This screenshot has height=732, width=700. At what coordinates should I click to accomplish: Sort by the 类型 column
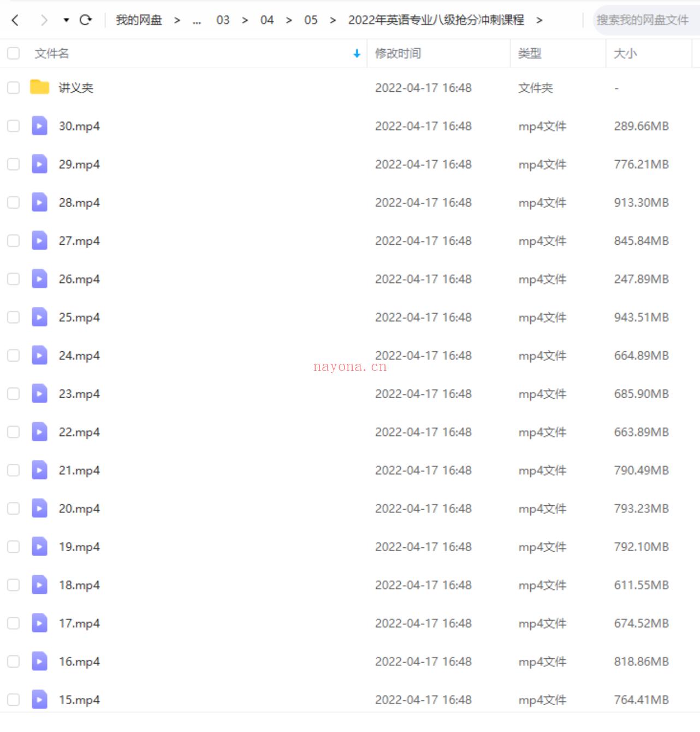coord(530,54)
